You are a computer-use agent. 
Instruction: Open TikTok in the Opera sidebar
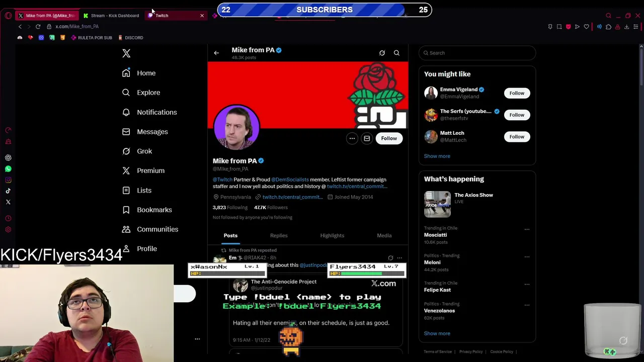tap(8, 191)
